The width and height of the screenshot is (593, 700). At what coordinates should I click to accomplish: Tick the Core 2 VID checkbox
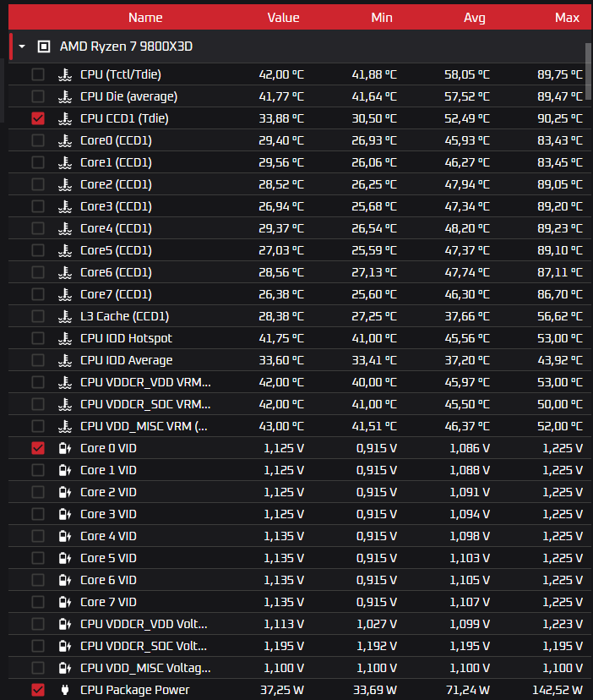pos(38,492)
